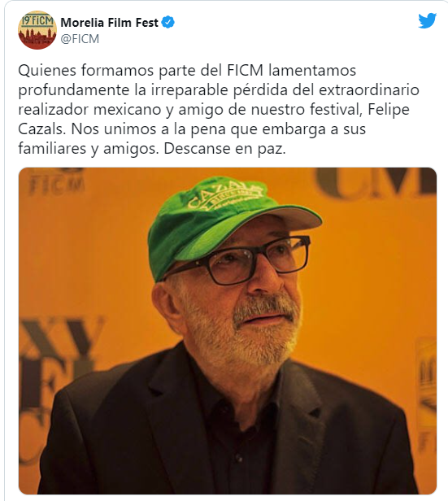This screenshot has width=448, height=501.
Task: Click the @FICM handle
Action: (x=80, y=39)
